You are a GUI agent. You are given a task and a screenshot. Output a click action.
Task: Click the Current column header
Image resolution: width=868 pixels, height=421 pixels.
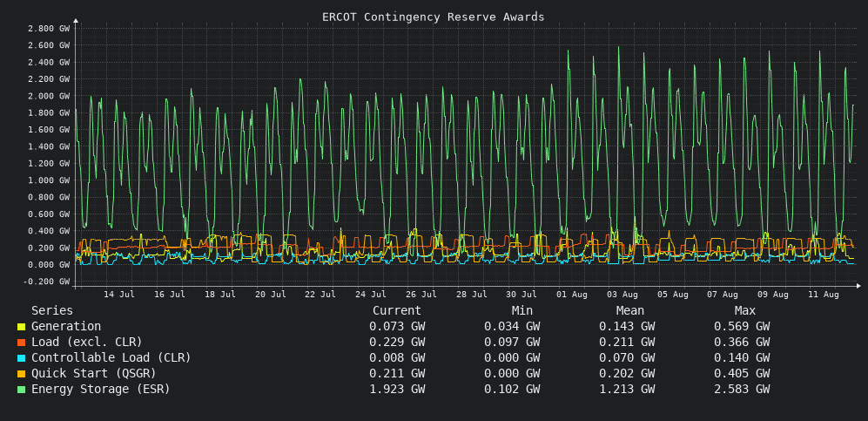point(397,311)
